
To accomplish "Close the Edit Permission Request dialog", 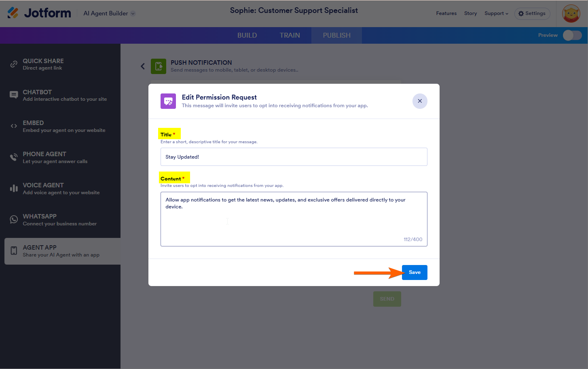I will point(420,101).
